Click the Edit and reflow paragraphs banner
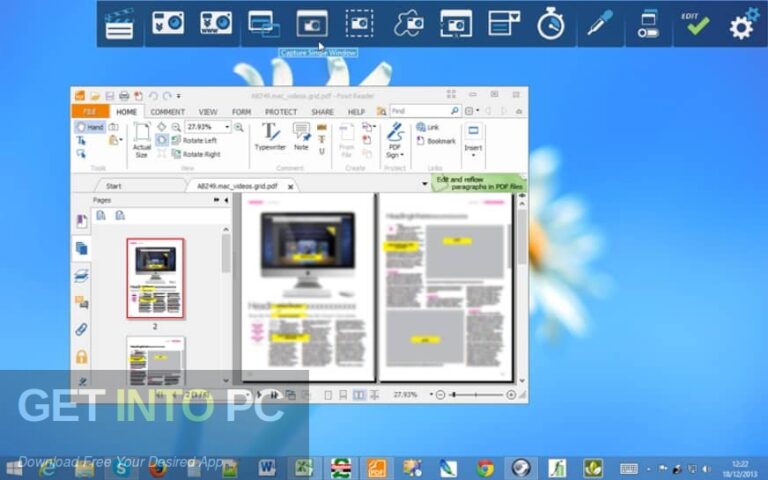 (x=479, y=183)
